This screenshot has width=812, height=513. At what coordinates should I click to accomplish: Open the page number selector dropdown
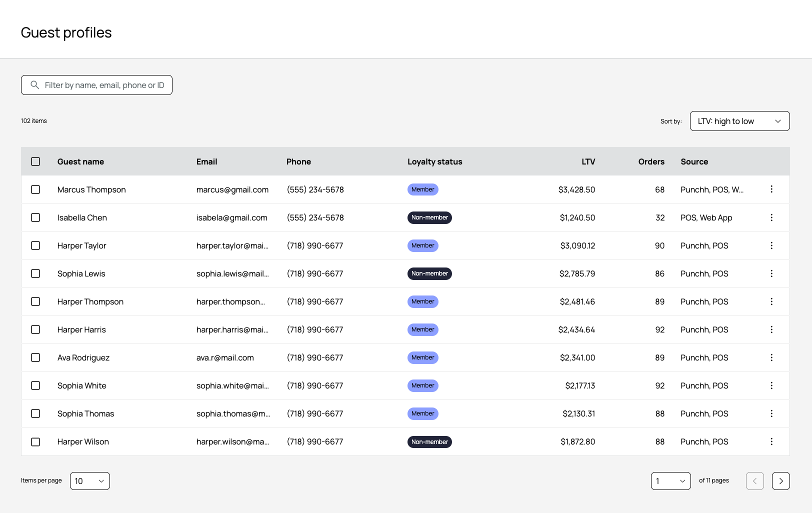click(671, 481)
